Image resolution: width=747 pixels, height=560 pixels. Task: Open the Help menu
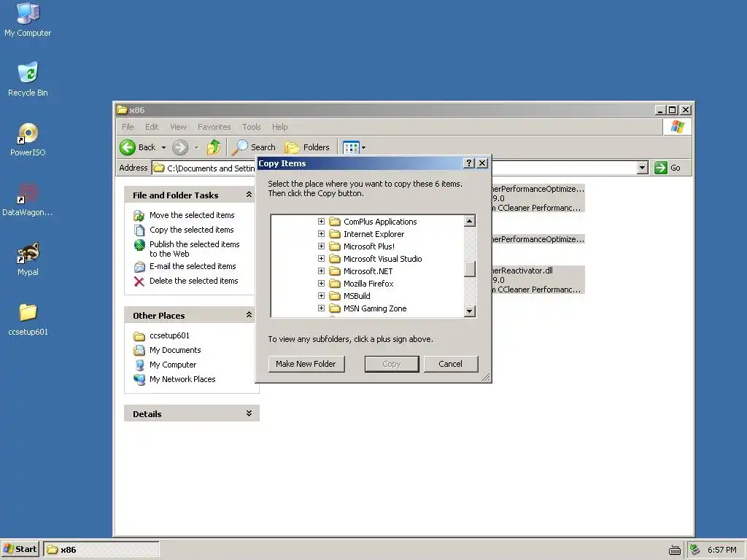tap(279, 127)
